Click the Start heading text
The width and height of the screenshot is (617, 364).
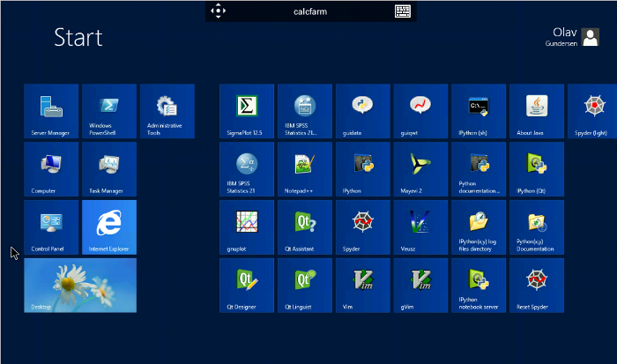(78, 37)
